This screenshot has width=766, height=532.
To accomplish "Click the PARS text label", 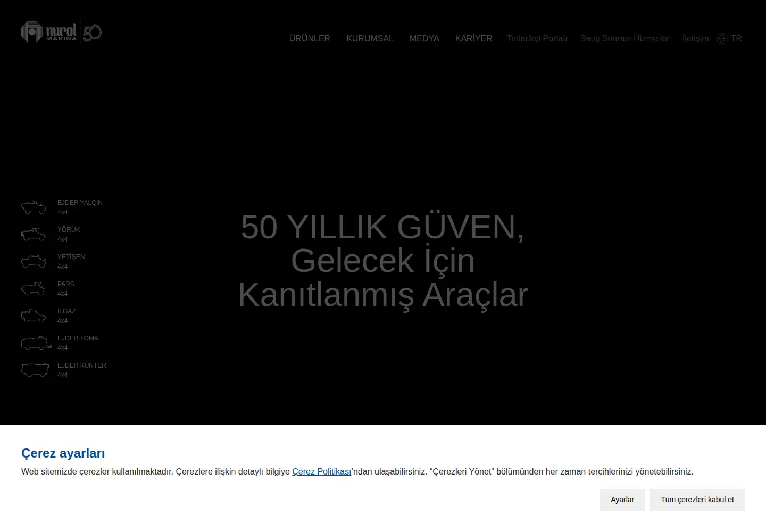I will [66, 284].
